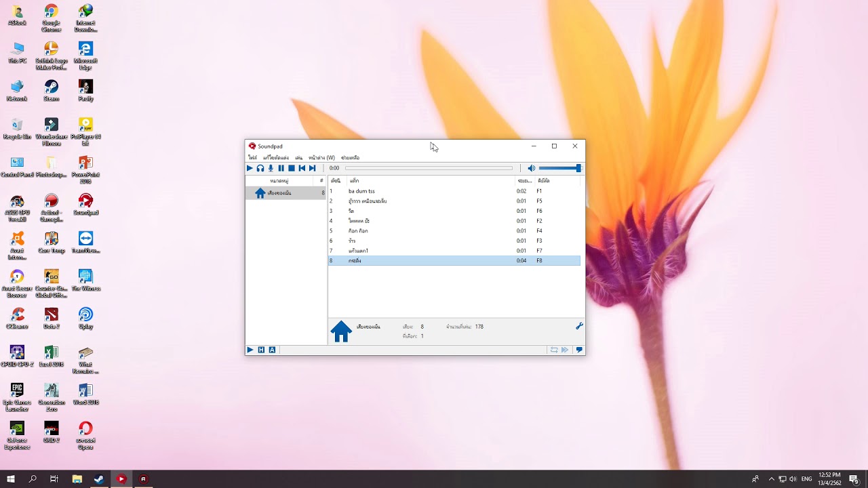
Task: Select sound row number 2
Action: (x=454, y=201)
